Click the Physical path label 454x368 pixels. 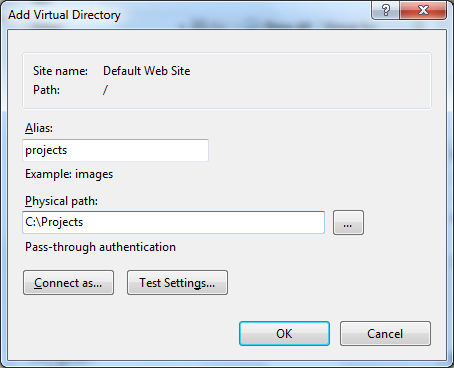(61, 201)
